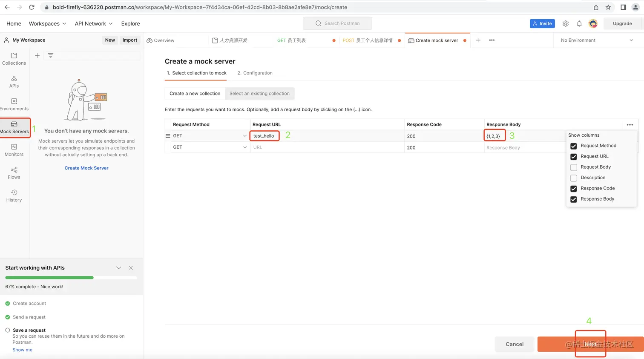Click the Cancel button
Screen dimensions: 644x359
point(515,344)
